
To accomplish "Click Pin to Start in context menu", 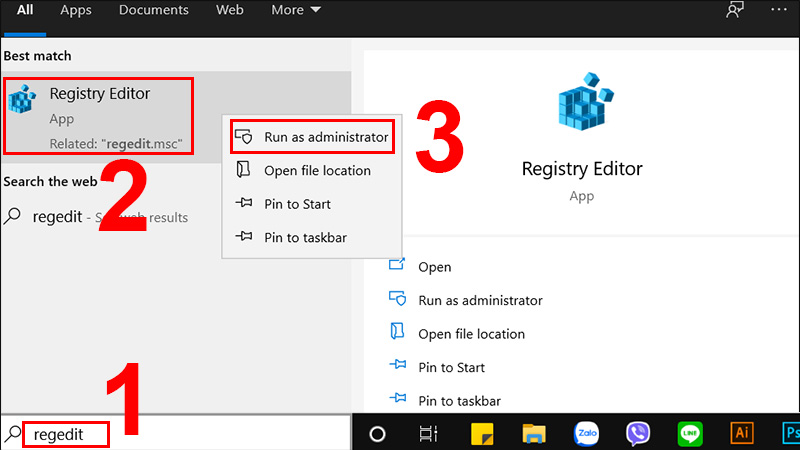I will (297, 204).
